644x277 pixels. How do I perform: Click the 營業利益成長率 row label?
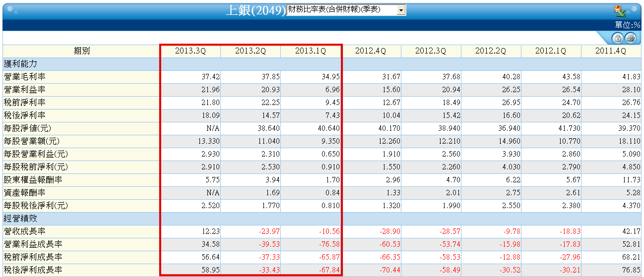pyautogui.click(x=33, y=244)
